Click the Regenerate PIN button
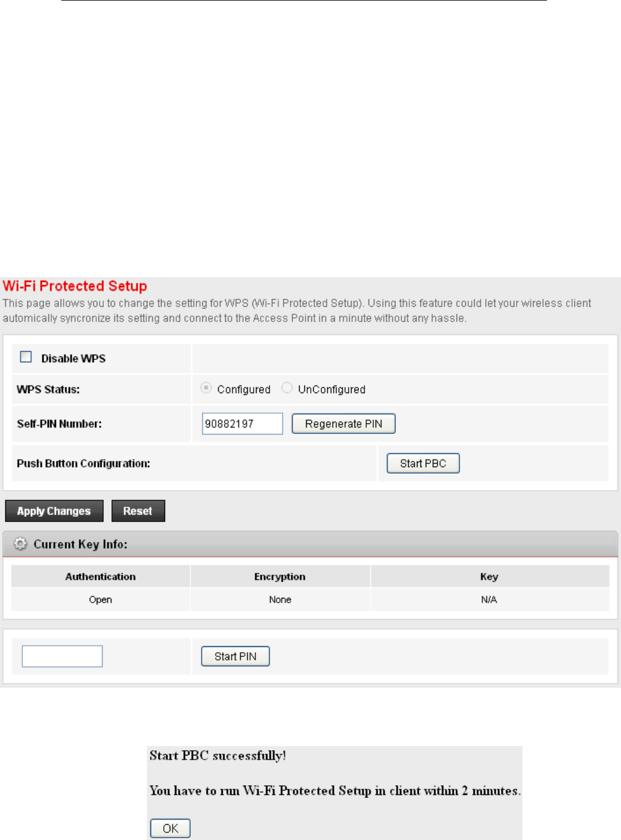Screen dimensions: 621x840 point(343,423)
